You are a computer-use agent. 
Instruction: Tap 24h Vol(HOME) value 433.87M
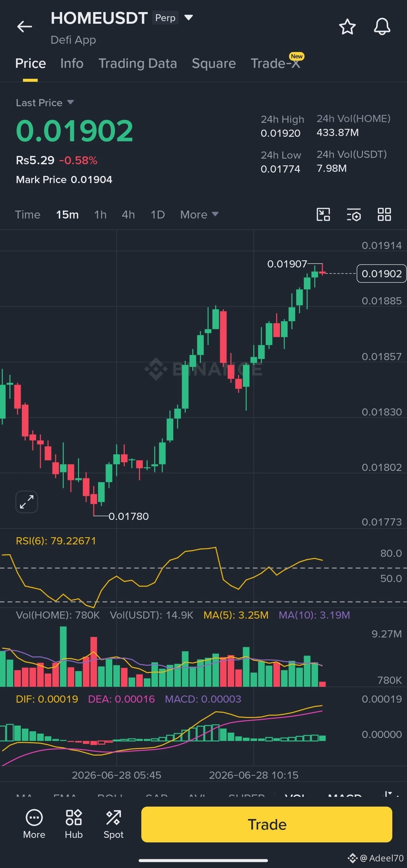point(338,132)
